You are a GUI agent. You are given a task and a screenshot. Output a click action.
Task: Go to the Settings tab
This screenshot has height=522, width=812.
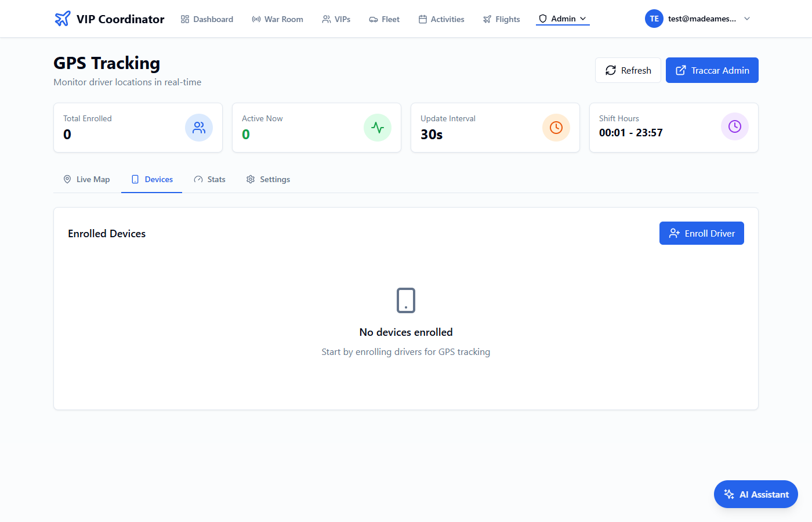click(x=268, y=179)
